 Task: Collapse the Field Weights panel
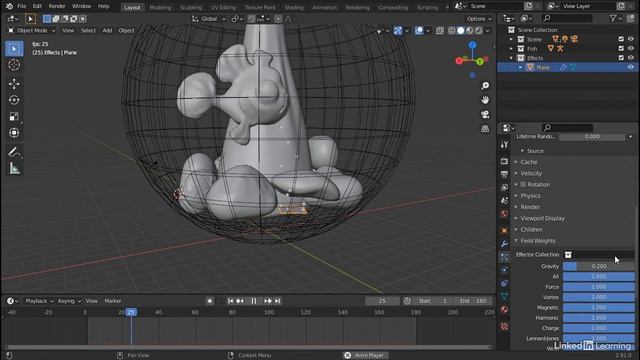coord(538,241)
